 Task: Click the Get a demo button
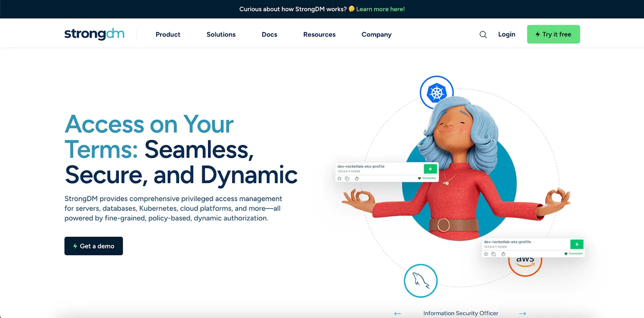tap(93, 246)
